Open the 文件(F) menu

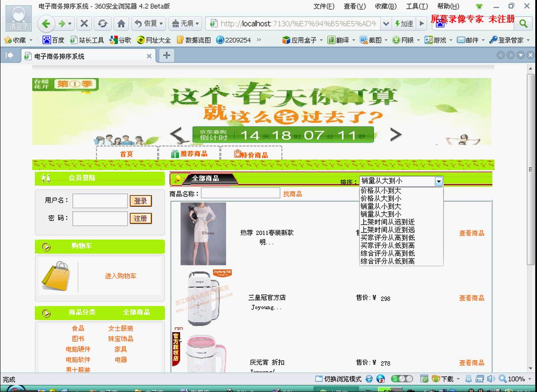[x=324, y=6]
